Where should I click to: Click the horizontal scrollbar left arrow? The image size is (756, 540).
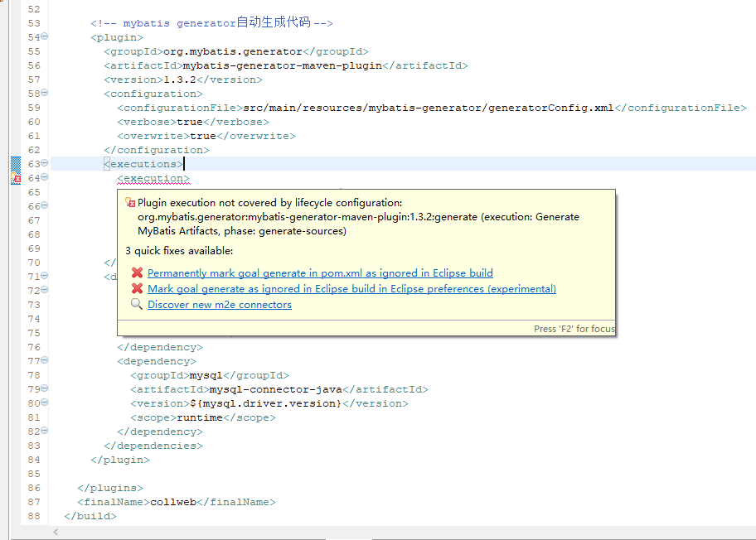click(x=56, y=532)
